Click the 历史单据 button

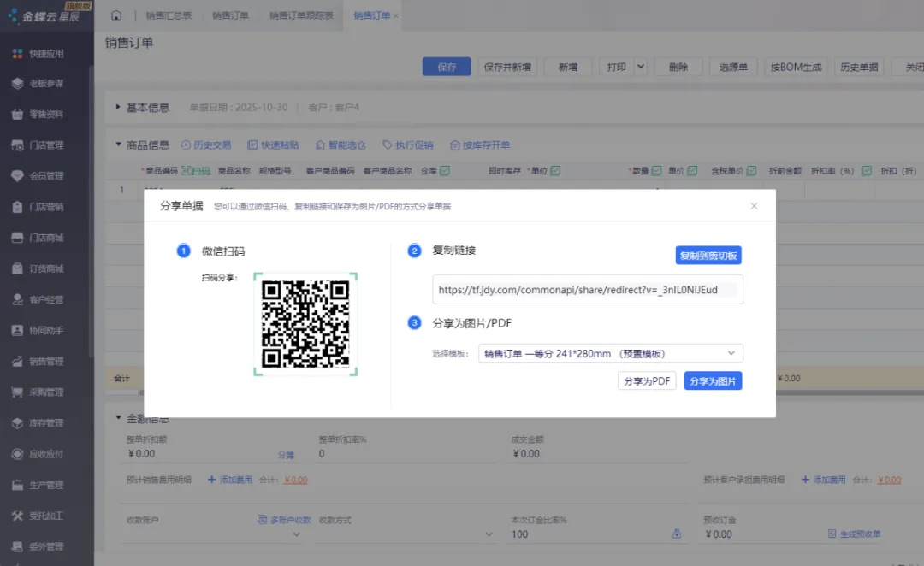859,67
